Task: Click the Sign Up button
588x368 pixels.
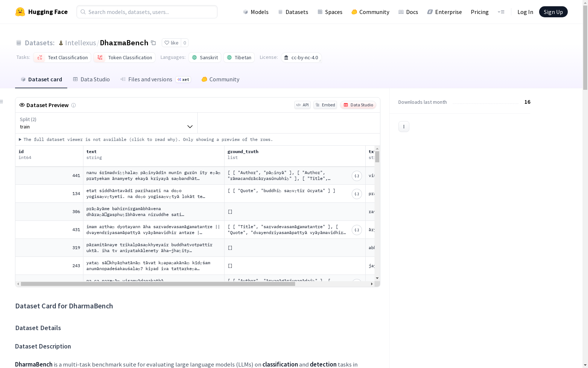Action: 553,12
